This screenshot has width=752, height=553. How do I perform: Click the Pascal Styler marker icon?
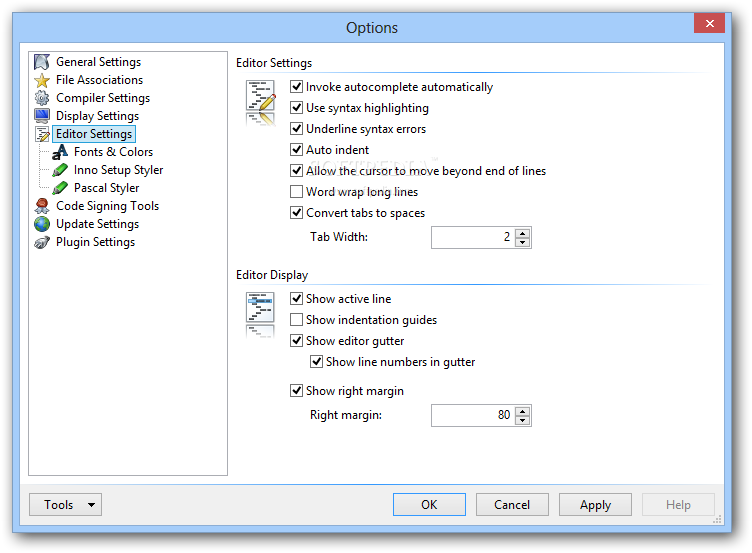[x=60, y=188]
